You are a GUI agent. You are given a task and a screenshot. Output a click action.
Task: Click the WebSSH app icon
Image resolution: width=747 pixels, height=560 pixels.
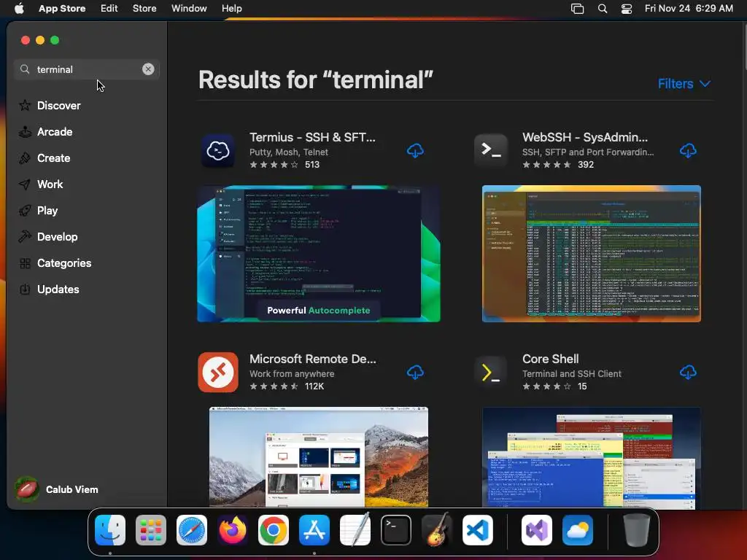click(x=491, y=151)
